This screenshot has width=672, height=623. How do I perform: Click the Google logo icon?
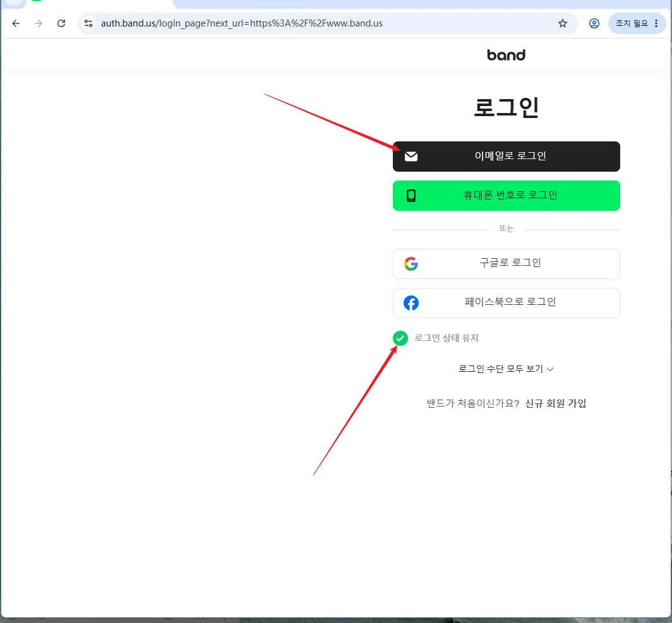411,264
